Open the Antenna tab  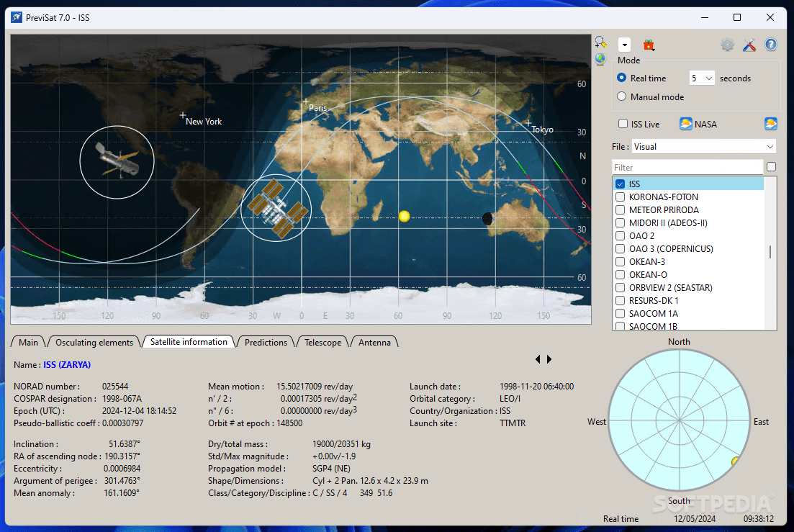click(x=375, y=342)
